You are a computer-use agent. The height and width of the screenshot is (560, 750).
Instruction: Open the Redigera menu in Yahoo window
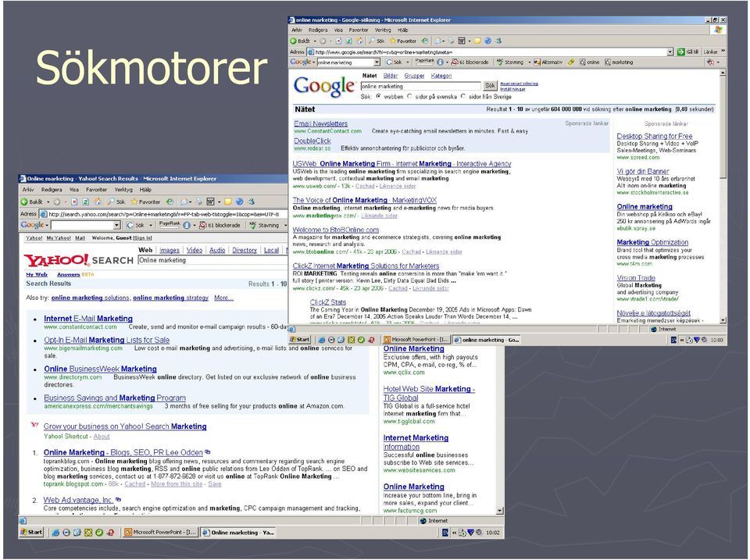[52, 190]
